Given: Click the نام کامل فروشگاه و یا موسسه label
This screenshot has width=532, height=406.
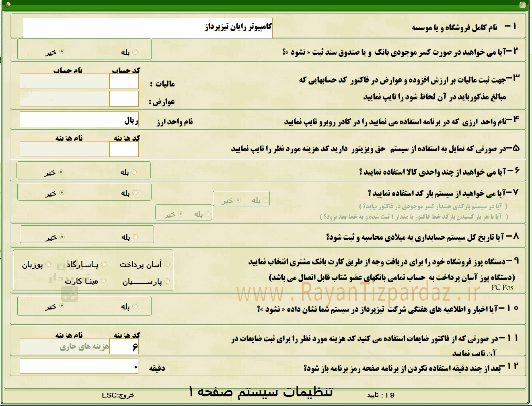Looking at the screenshot, I should [x=454, y=28].
